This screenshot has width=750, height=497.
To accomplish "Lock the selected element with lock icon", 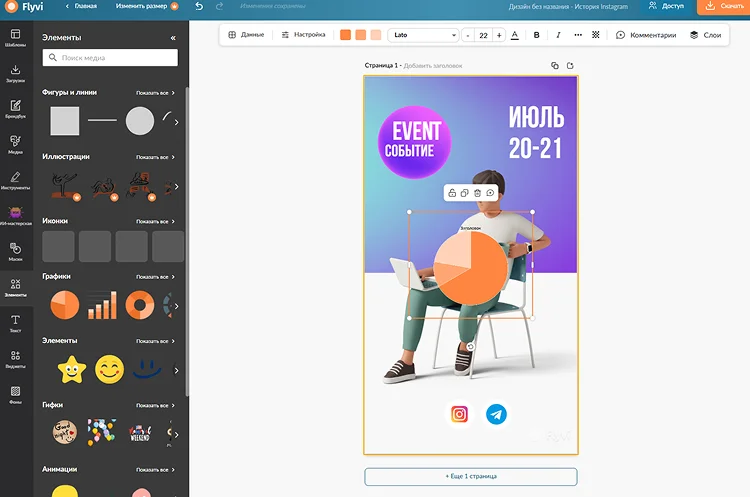I will pos(452,193).
